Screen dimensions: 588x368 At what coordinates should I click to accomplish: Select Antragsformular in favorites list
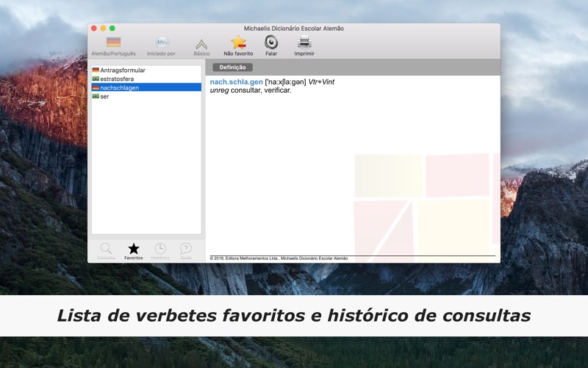(146, 70)
